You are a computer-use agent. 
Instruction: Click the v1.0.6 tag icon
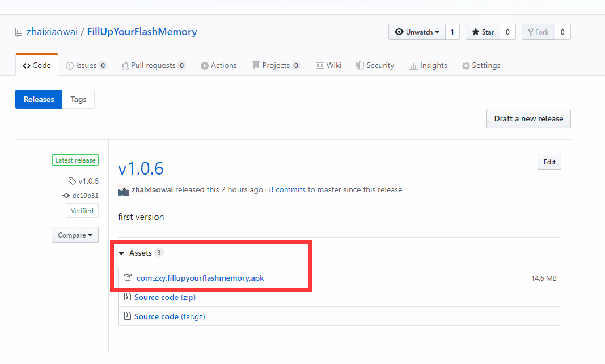[x=72, y=181]
